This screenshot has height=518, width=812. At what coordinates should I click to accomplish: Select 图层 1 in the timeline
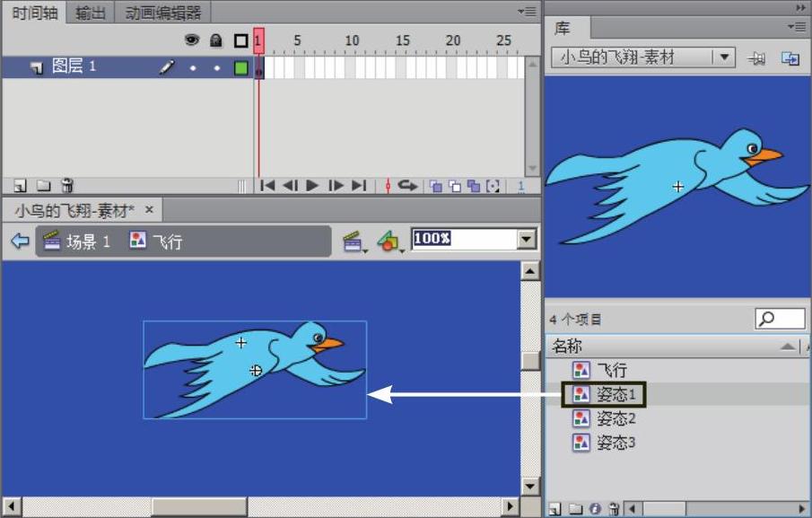pyautogui.click(x=74, y=66)
